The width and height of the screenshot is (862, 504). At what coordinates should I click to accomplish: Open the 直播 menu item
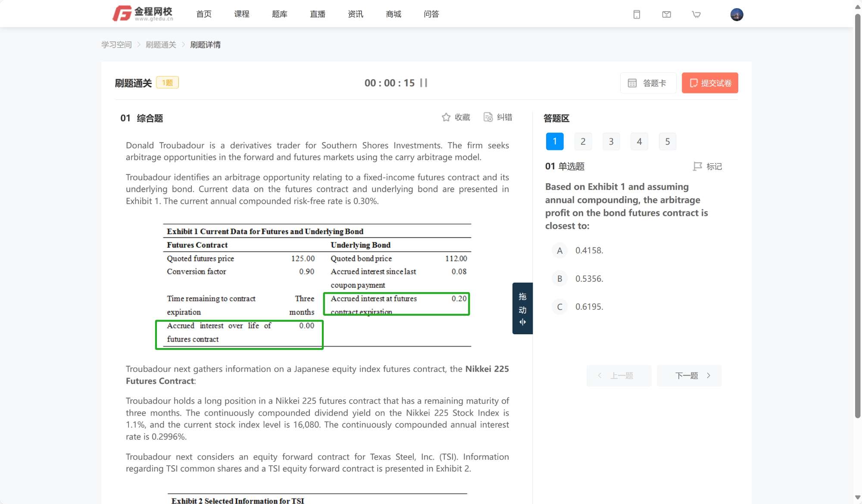click(317, 14)
